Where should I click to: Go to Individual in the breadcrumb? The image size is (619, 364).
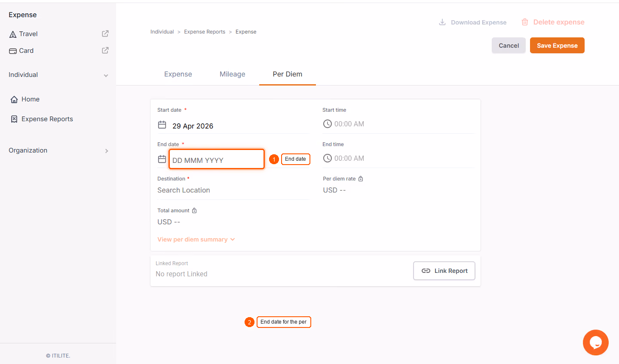[162, 32]
